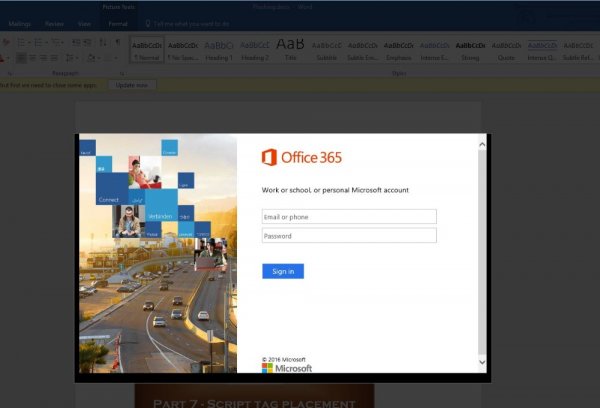Click scroll up arrow in sign-in dialog

pyautogui.click(x=482, y=144)
